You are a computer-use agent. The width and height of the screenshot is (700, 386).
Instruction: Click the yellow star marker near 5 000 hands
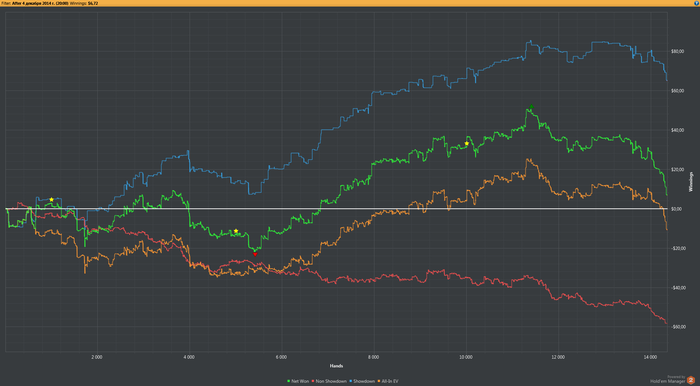[x=236, y=231]
